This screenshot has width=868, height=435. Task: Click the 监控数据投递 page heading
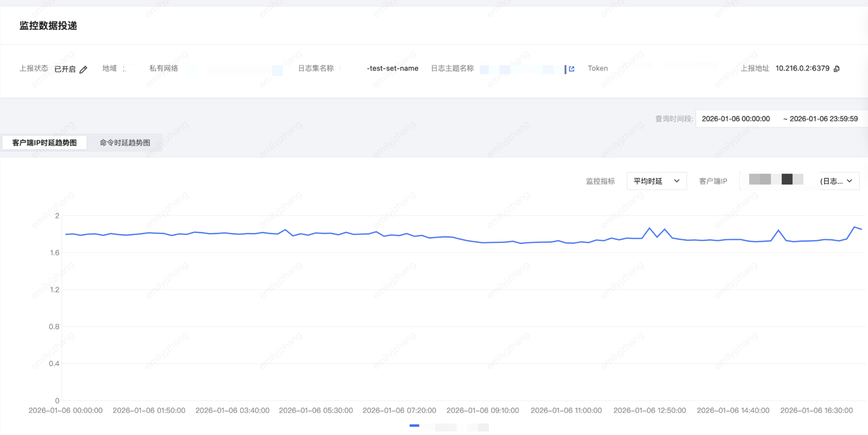tap(48, 26)
